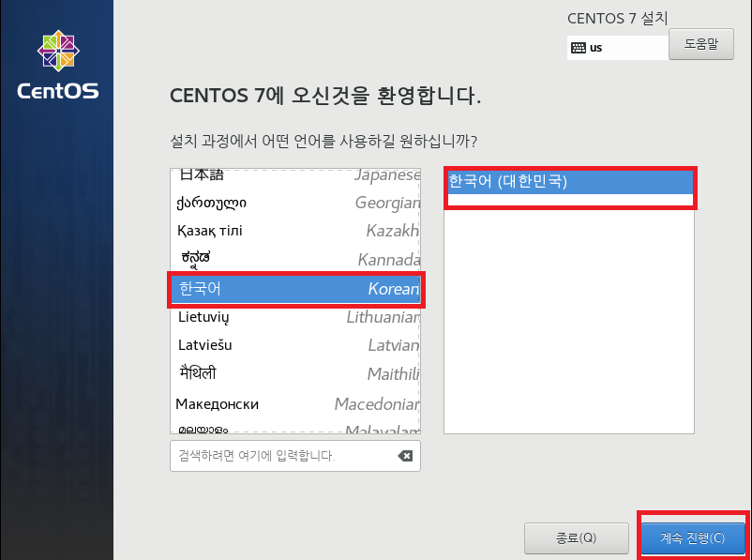
Task: Choose the Georgian language row
Action: [295, 203]
